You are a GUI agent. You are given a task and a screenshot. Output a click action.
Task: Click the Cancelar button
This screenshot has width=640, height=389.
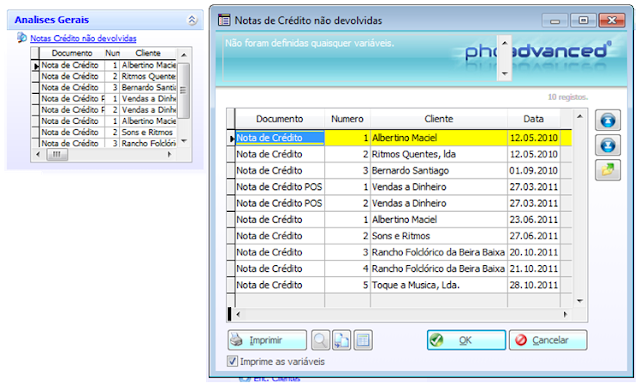click(x=548, y=340)
